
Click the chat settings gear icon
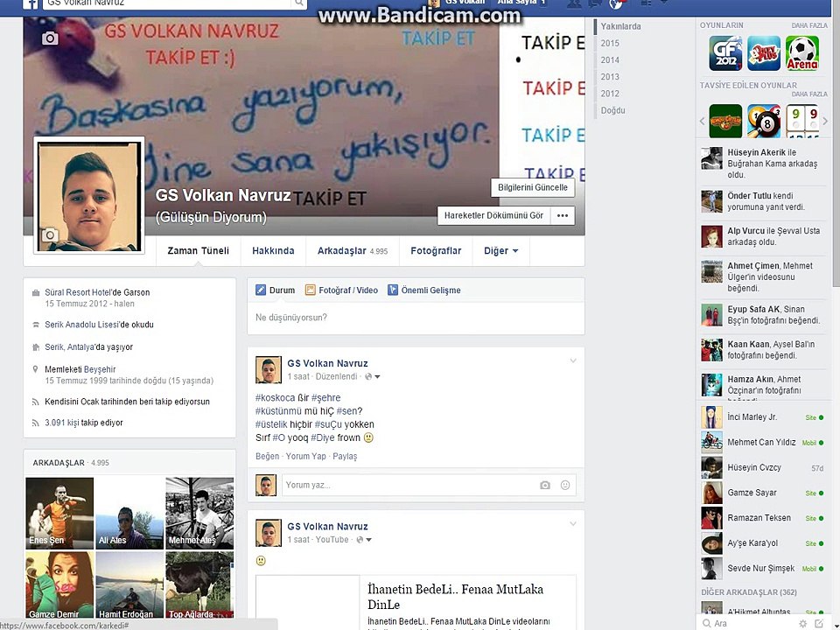tap(802, 624)
